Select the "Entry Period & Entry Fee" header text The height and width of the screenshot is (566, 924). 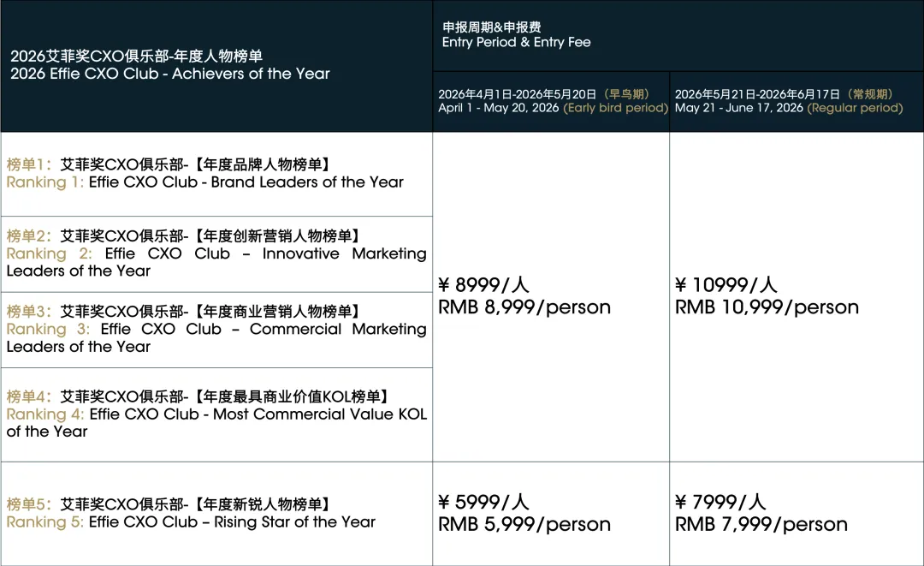(x=516, y=42)
